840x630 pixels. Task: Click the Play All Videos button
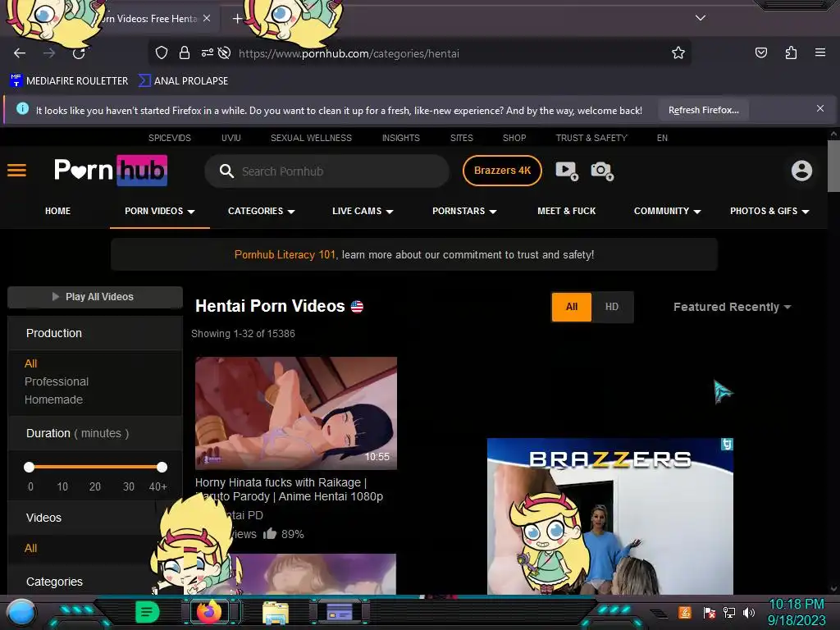point(95,297)
